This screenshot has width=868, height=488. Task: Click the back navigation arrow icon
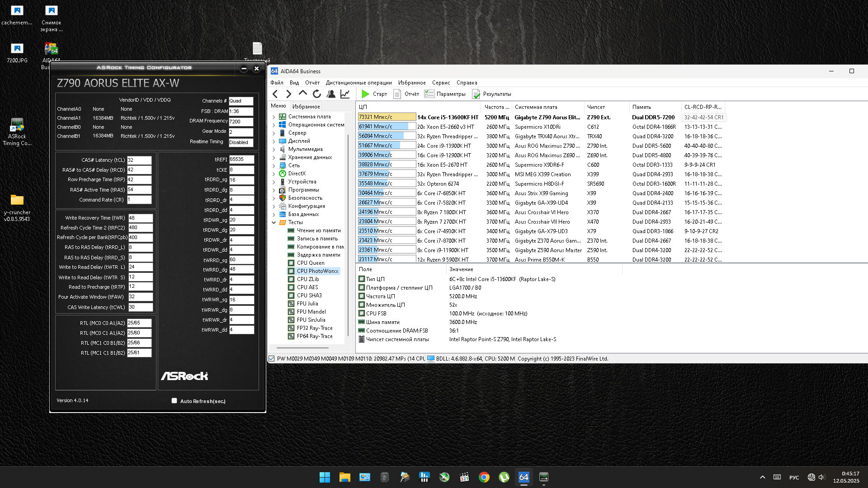(x=275, y=94)
